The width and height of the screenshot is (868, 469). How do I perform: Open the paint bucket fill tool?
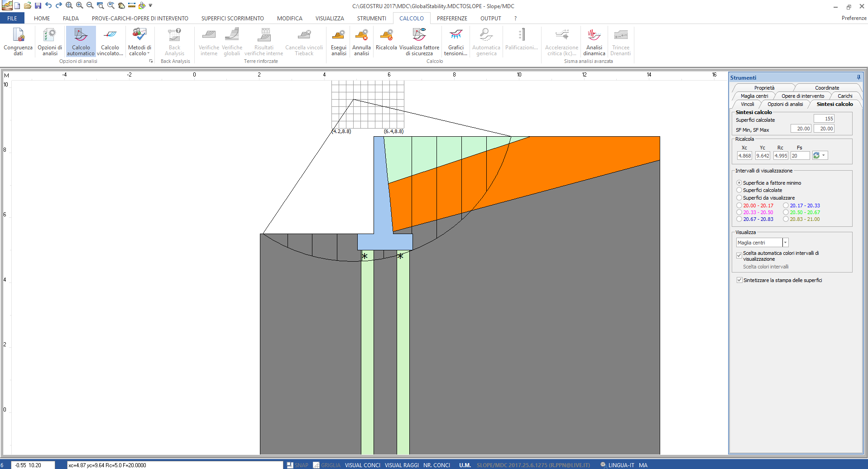pyautogui.click(x=142, y=5)
